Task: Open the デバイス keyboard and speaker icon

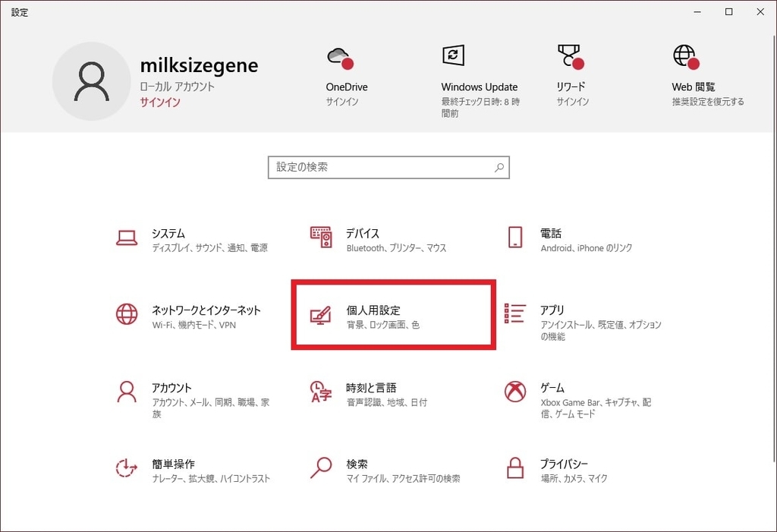Action: [x=321, y=237]
